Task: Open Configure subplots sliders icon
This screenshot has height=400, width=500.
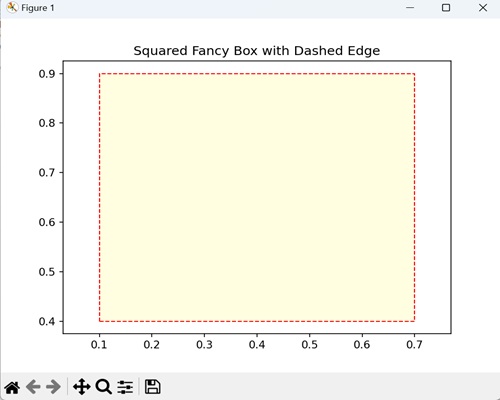Action: (125, 387)
